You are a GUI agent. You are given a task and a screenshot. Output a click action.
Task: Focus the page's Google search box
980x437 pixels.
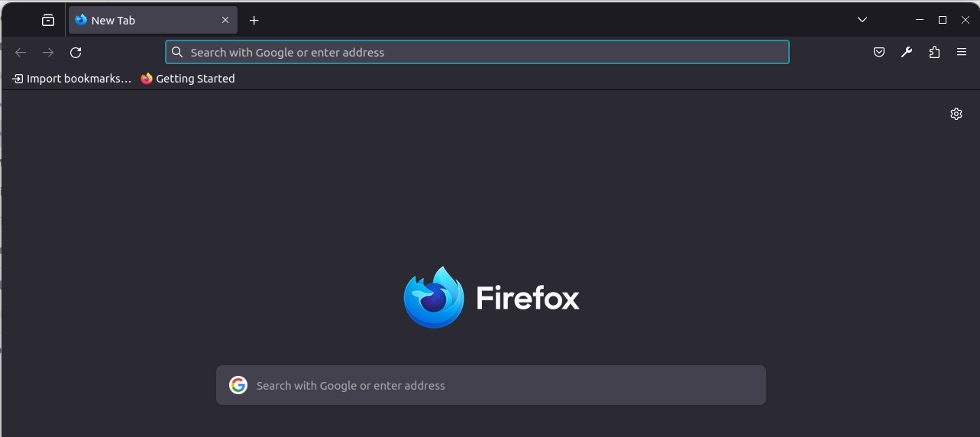point(491,385)
